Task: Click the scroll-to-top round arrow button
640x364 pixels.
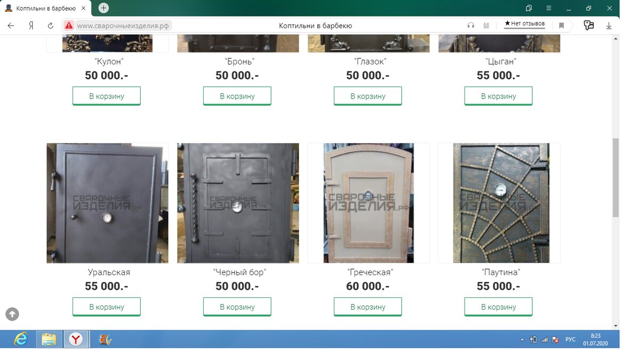Action: 12,314
